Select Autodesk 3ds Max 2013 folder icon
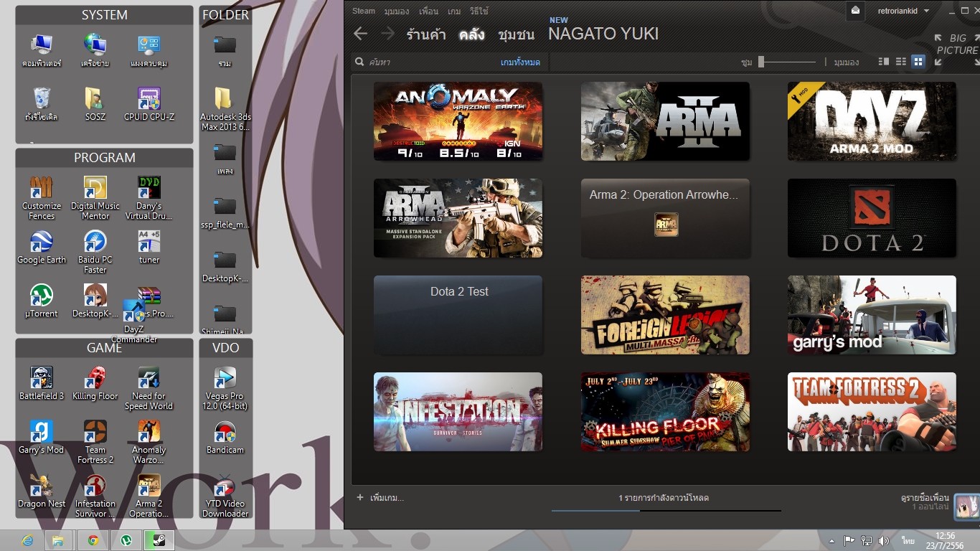980x551 pixels. coord(225,109)
